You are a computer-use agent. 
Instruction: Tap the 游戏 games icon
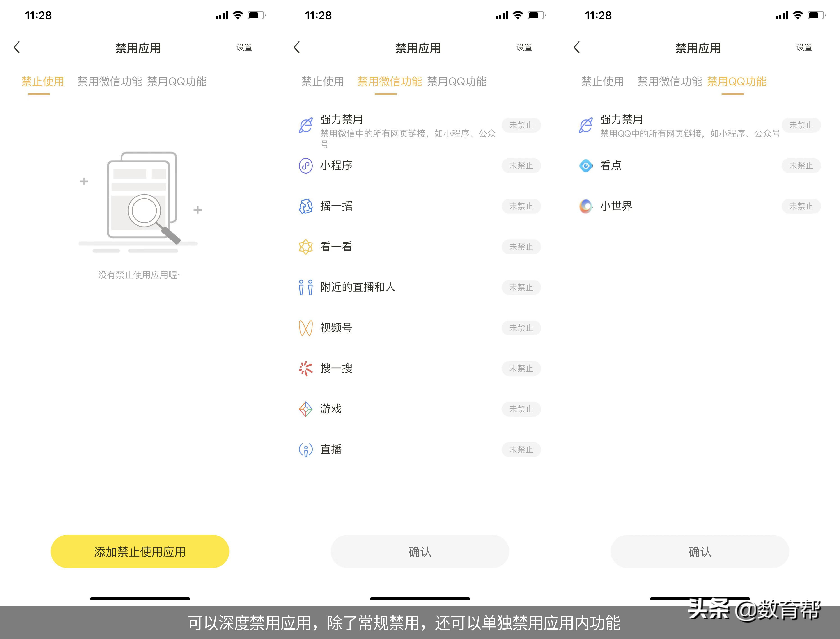[x=305, y=409]
